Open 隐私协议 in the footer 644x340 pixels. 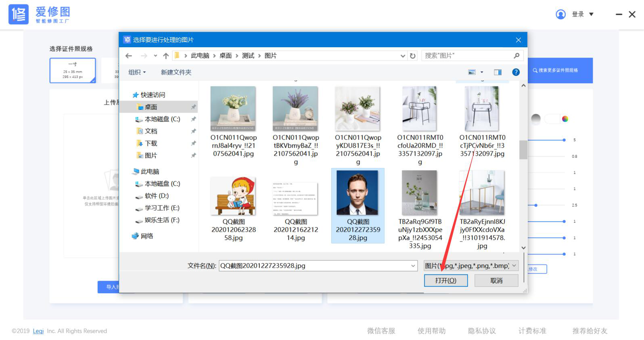click(x=482, y=331)
